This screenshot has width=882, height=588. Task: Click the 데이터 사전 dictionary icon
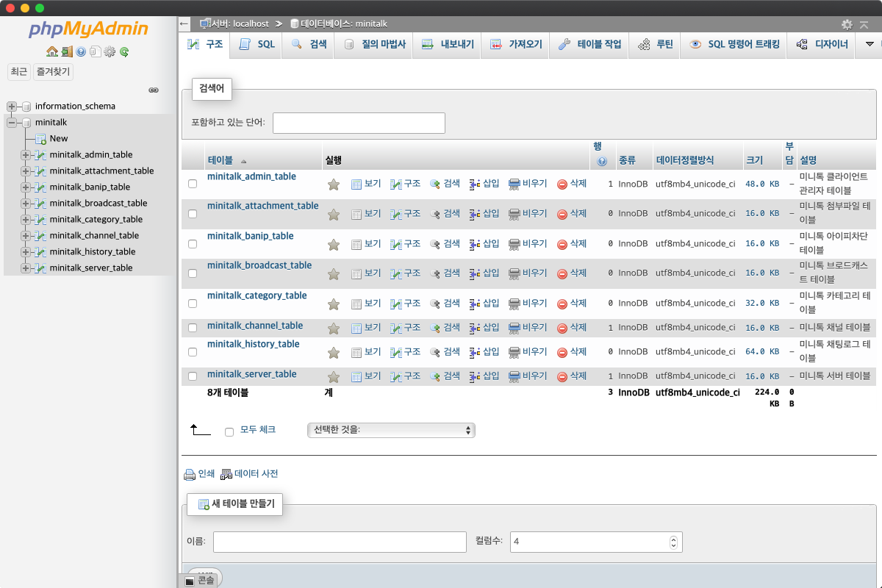(226, 474)
